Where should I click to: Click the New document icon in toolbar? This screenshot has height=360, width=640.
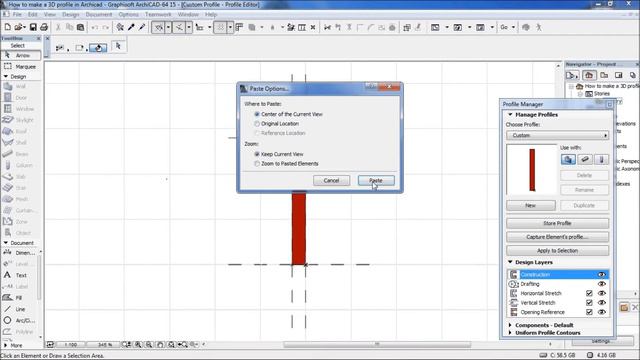(x=7, y=27)
